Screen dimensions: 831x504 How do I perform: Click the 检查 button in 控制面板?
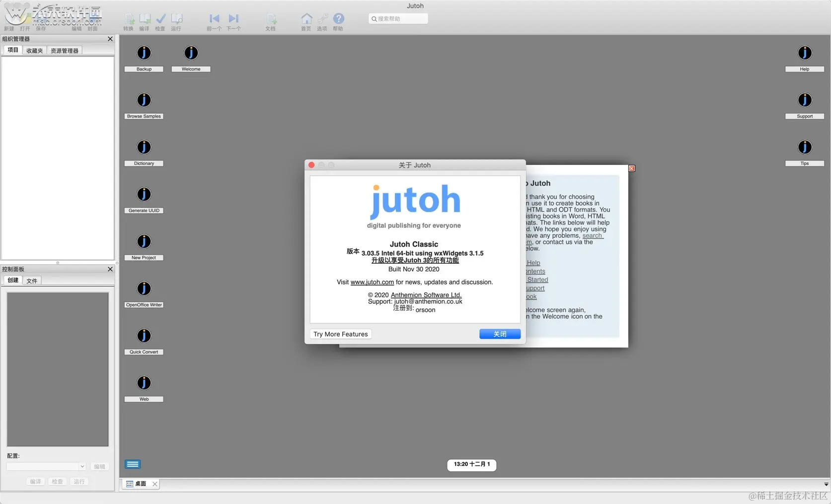57,481
